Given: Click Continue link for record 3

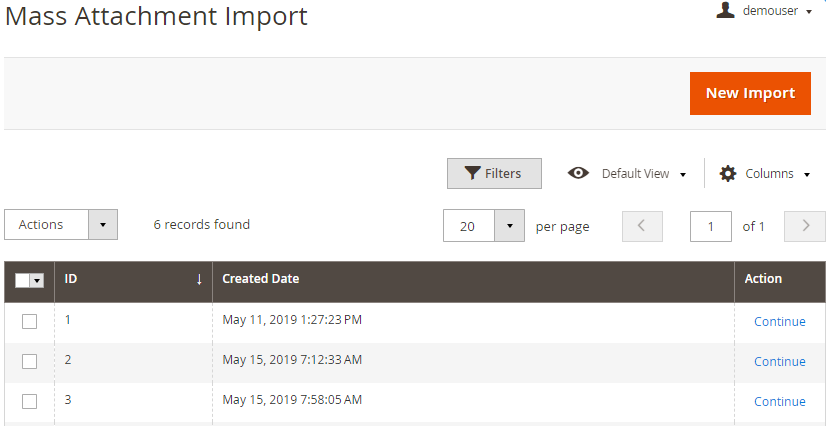Looking at the screenshot, I should coord(780,401).
